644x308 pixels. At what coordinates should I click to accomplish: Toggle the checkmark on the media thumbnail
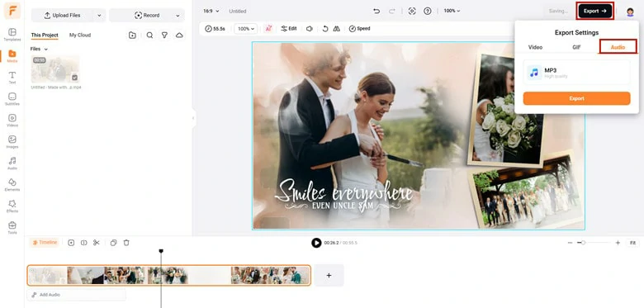click(x=75, y=77)
